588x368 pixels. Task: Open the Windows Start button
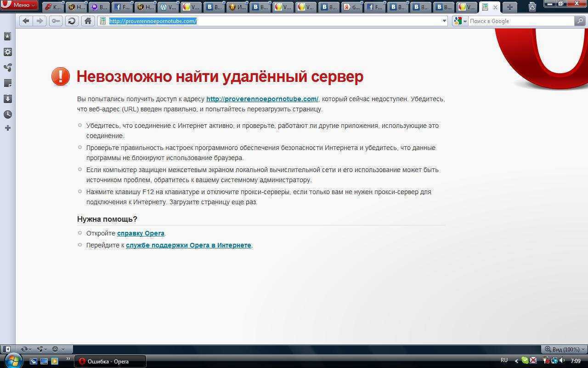[x=13, y=360]
